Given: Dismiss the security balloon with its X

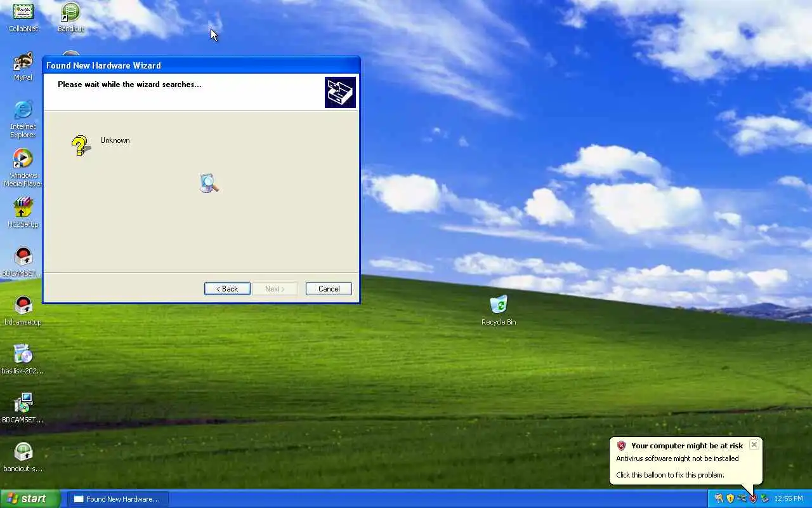Looking at the screenshot, I should pos(754,444).
